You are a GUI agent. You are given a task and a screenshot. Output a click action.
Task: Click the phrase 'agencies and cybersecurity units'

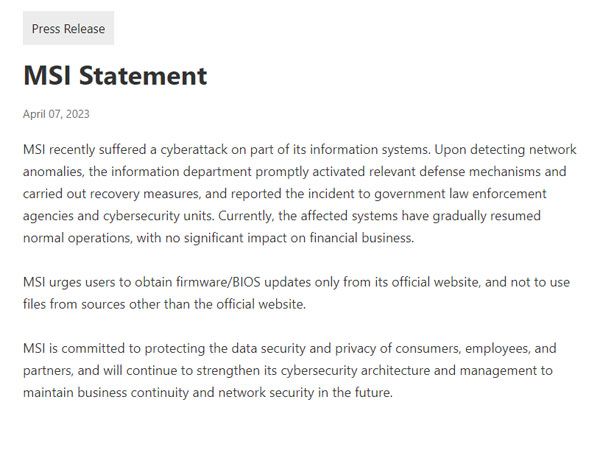pyautogui.click(x=119, y=216)
